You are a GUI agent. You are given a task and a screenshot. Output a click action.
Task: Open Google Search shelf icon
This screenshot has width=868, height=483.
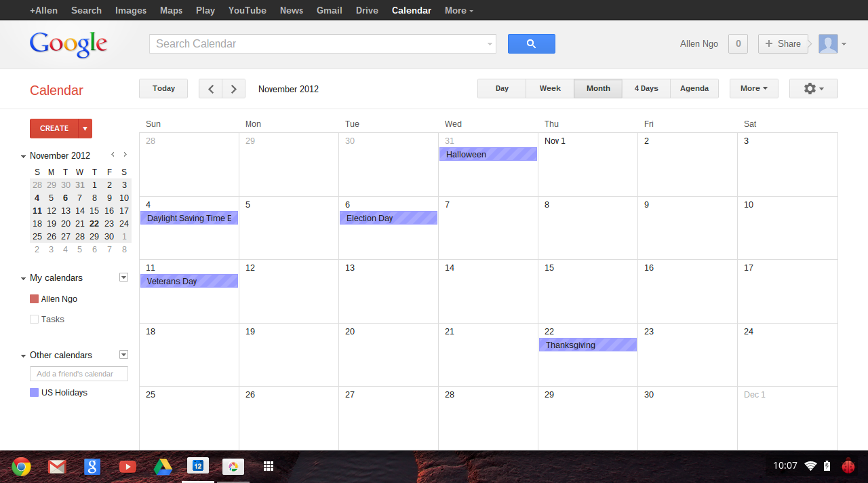coord(92,467)
